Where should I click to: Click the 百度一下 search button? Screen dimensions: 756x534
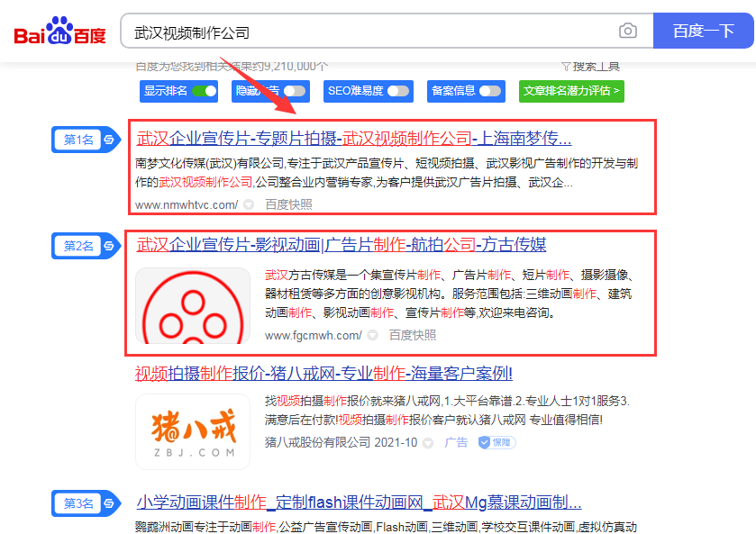pyautogui.click(x=703, y=31)
